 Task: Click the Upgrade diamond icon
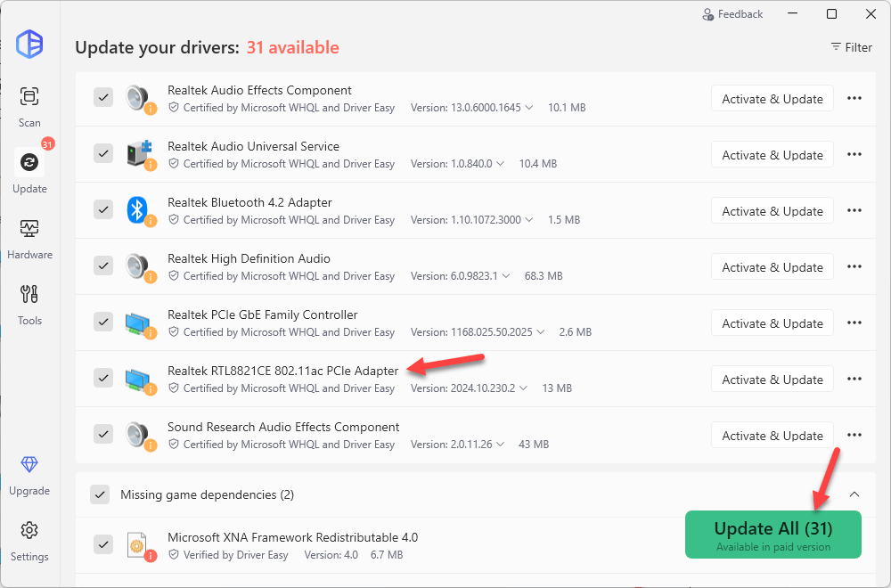point(29,465)
